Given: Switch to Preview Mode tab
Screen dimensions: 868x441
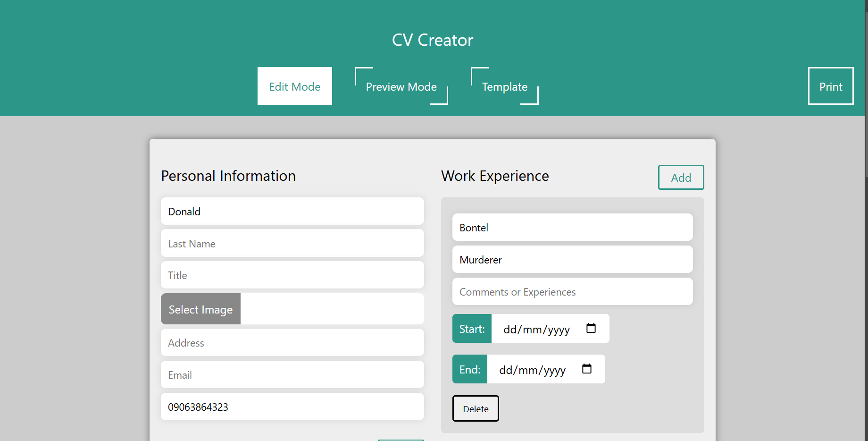Looking at the screenshot, I should point(401,86).
